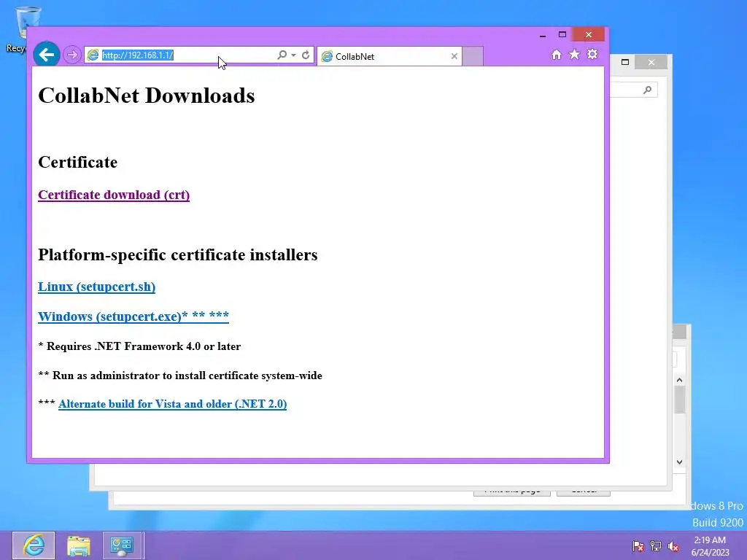Go back with the browser Back arrow
Viewport: 747px width, 560px height.
pos(46,55)
